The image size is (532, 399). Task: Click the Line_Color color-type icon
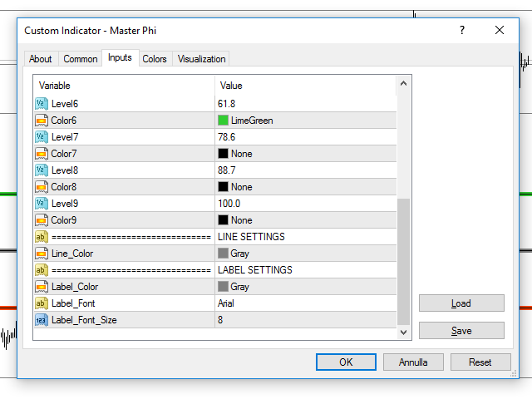tap(42, 254)
